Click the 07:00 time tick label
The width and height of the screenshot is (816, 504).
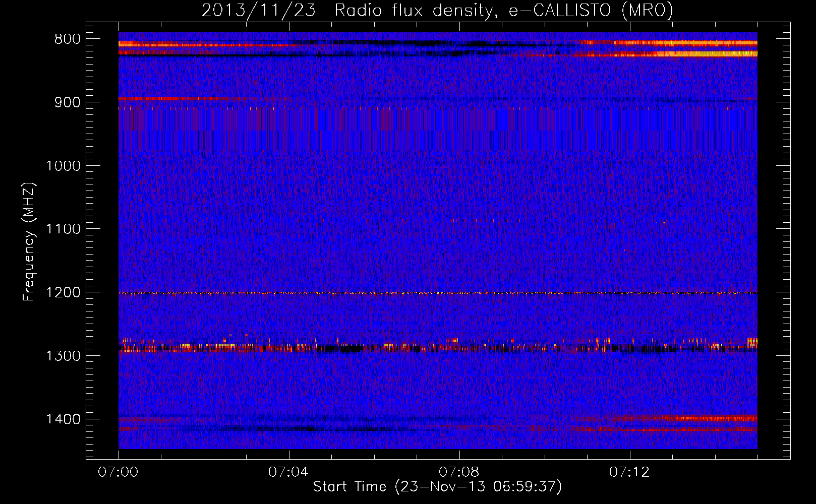119,472
